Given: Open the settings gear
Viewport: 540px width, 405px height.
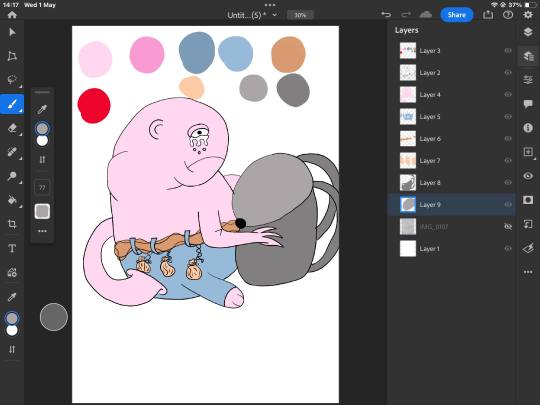Looking at the screenshot, I should [x=528, y=14].
